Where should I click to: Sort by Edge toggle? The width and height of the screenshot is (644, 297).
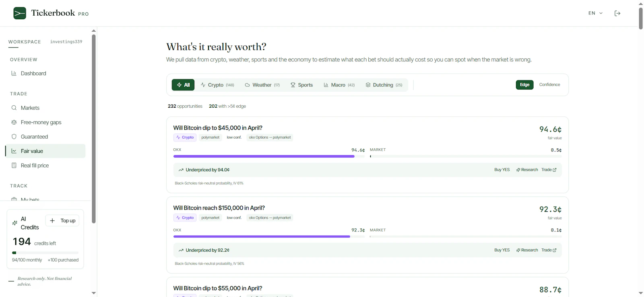point(524,85)
